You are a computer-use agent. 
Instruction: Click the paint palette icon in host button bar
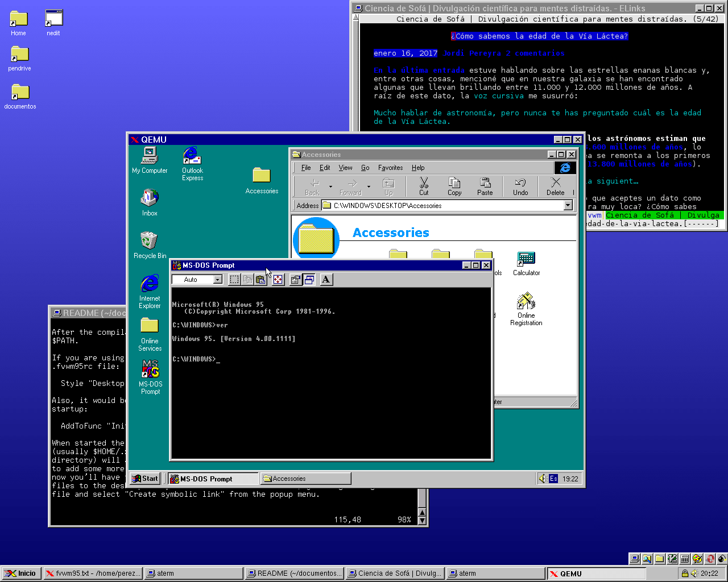pos(697,559)
